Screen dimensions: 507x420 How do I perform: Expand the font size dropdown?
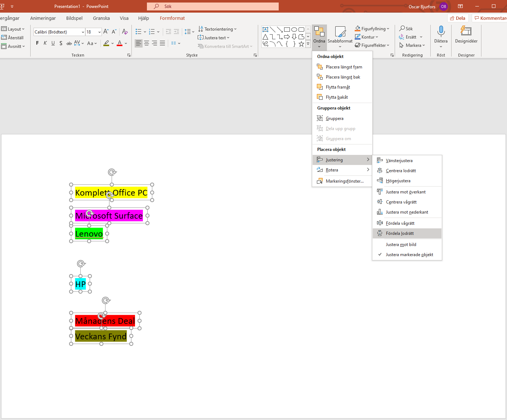[99, 32]
